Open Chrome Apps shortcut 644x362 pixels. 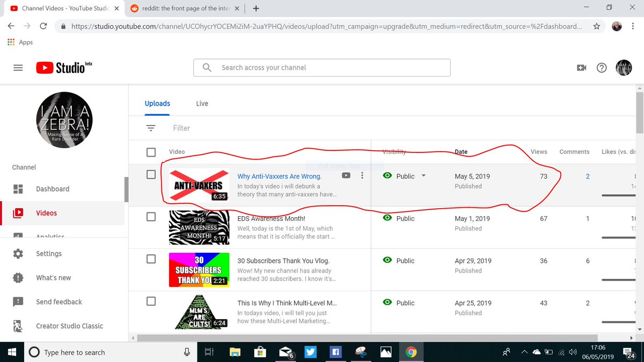click(20, 42)
